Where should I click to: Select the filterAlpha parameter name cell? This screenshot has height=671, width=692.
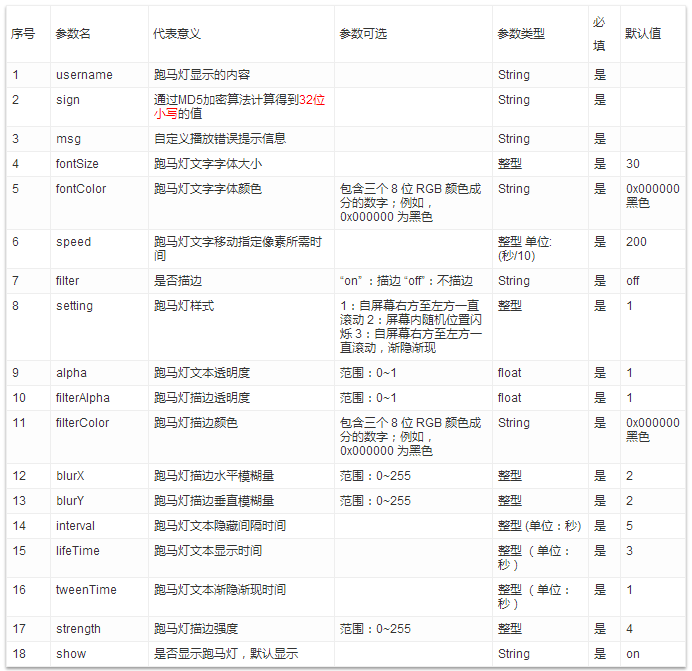(x=83, y=398)
